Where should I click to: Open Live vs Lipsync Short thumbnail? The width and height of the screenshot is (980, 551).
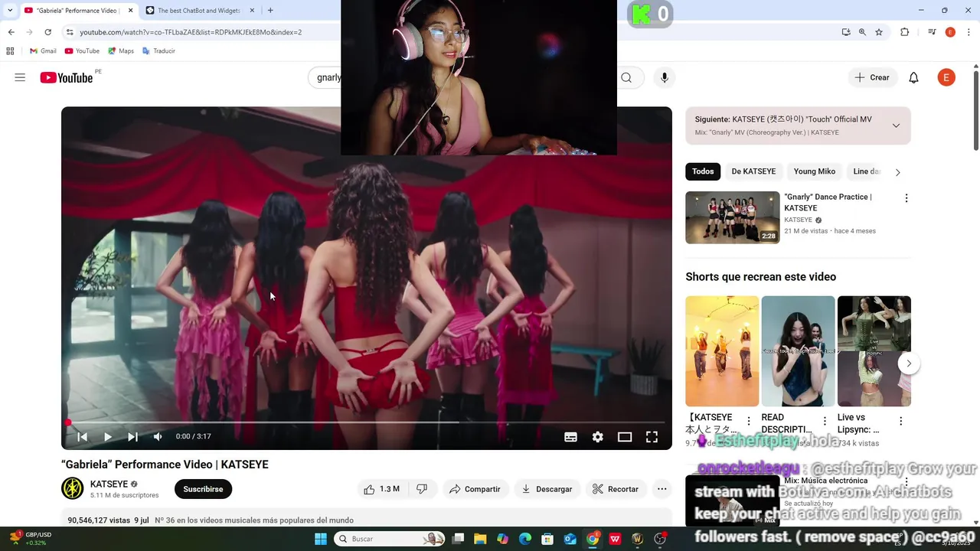874,351
